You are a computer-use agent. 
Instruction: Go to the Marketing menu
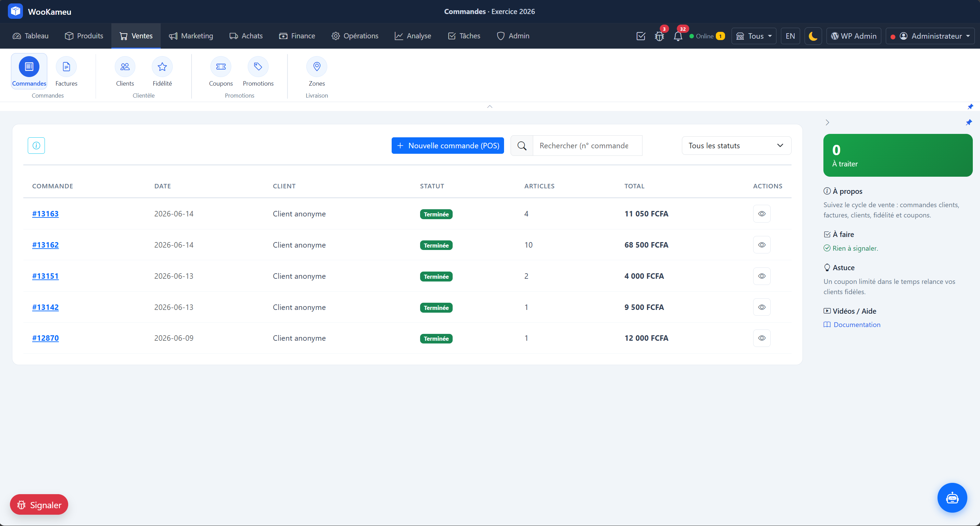pos(191,36)
